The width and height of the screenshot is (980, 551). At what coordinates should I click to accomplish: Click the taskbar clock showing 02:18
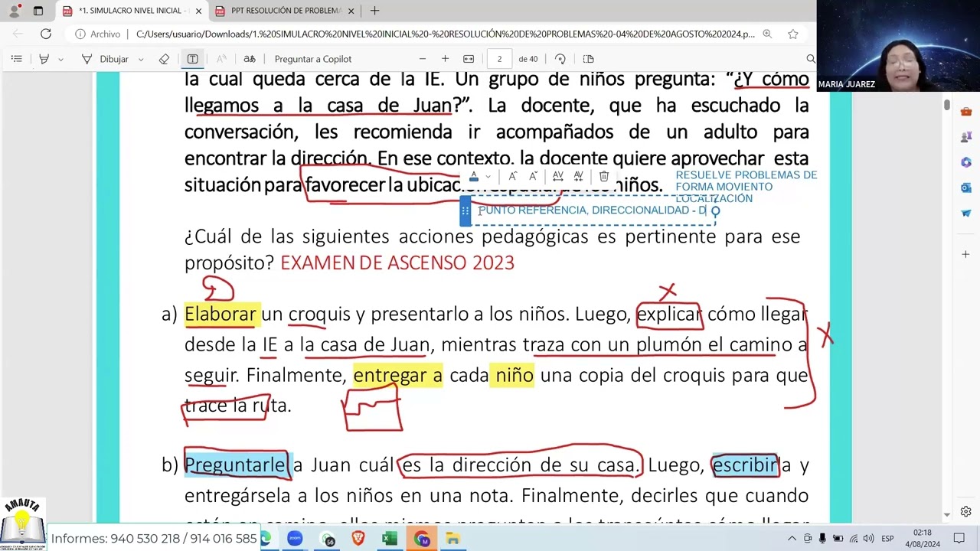[x=923, y=539]
